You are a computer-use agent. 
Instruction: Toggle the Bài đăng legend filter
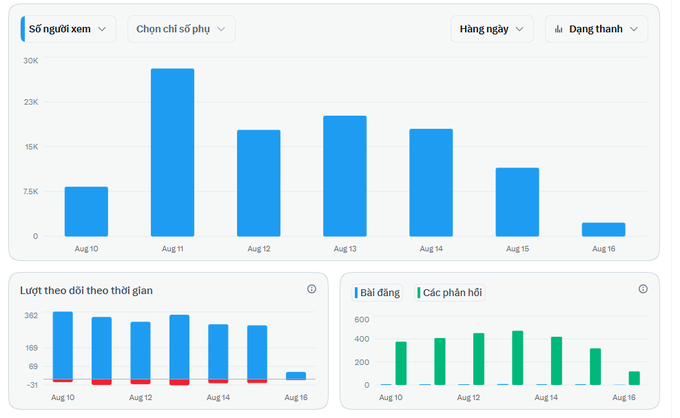click(x=377, y=293)
